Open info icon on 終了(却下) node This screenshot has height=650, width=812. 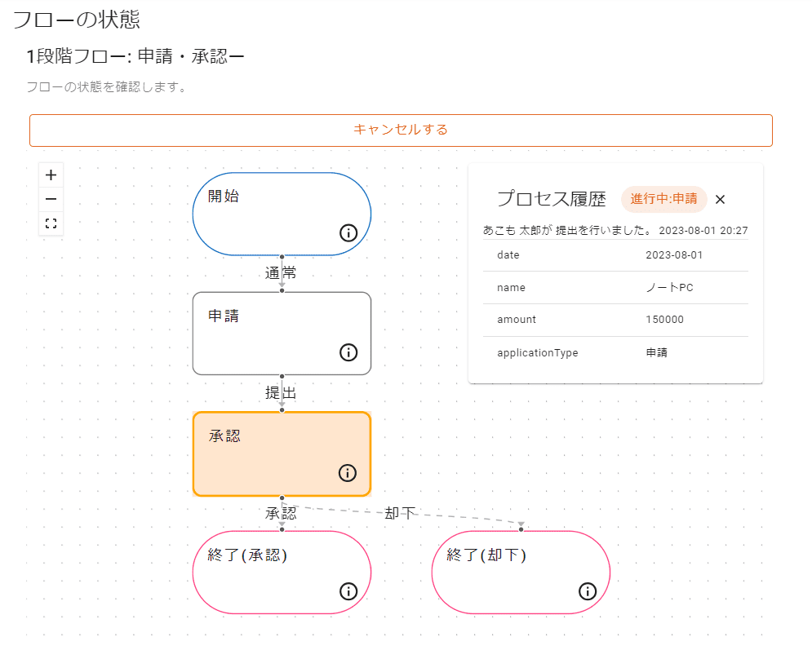[588, 591]
